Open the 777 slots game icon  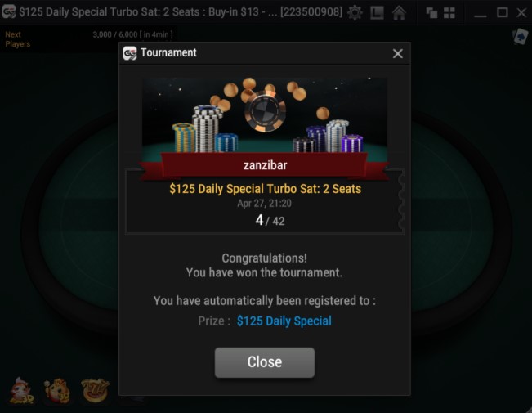click(x=96, y=390)
